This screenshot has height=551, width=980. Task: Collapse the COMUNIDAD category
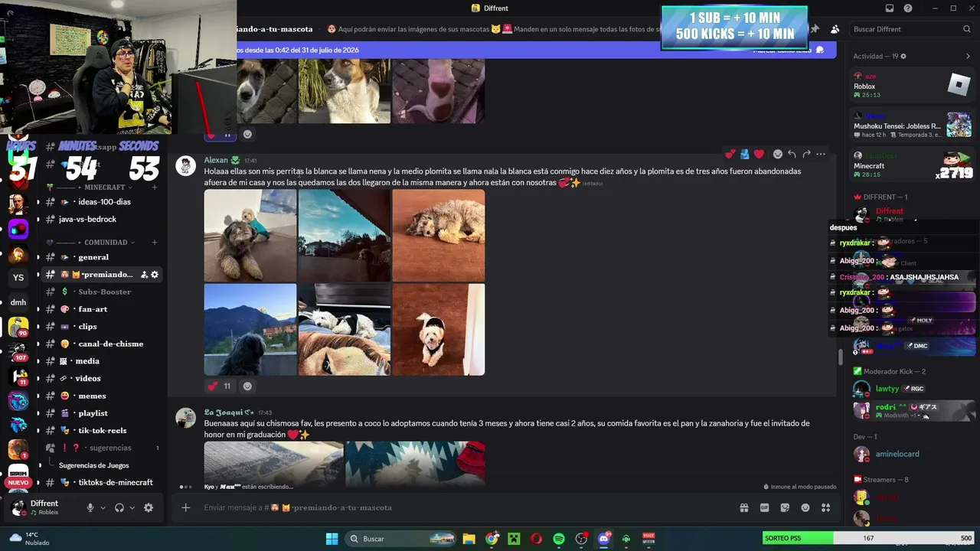106,243
